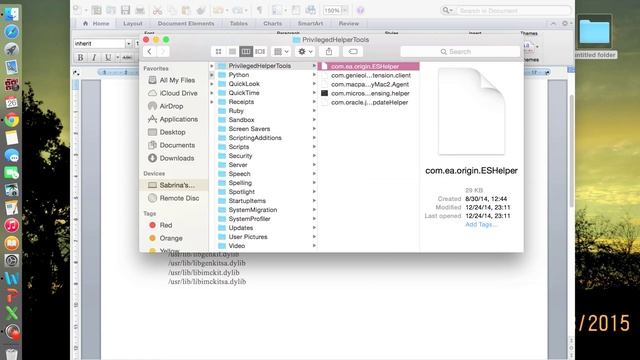Toggle Underline in Word
Image resolution: width=640 pixels, height=360 pixels.
108,57
